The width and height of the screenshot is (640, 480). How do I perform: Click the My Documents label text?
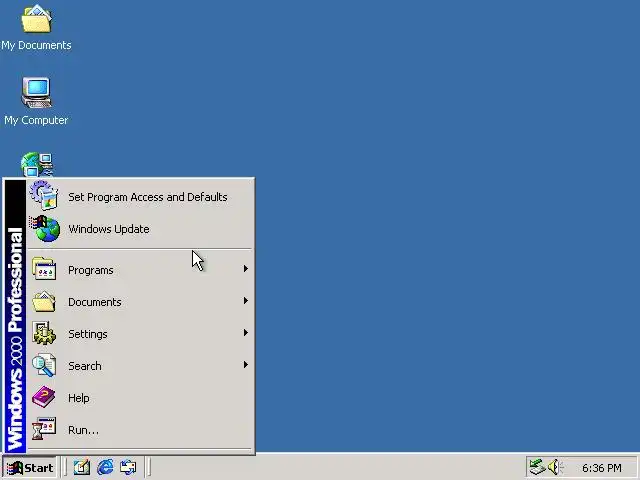click(x=36, y=45)
